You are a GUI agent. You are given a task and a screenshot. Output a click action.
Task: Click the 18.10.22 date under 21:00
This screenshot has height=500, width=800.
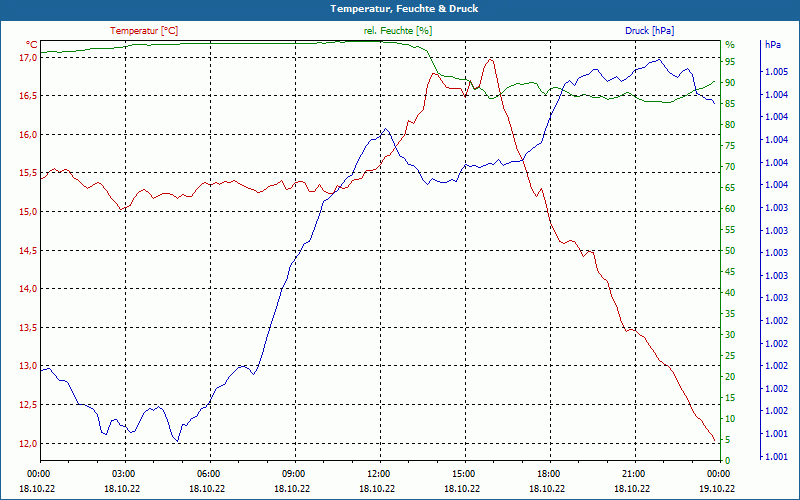pos(632,489)
